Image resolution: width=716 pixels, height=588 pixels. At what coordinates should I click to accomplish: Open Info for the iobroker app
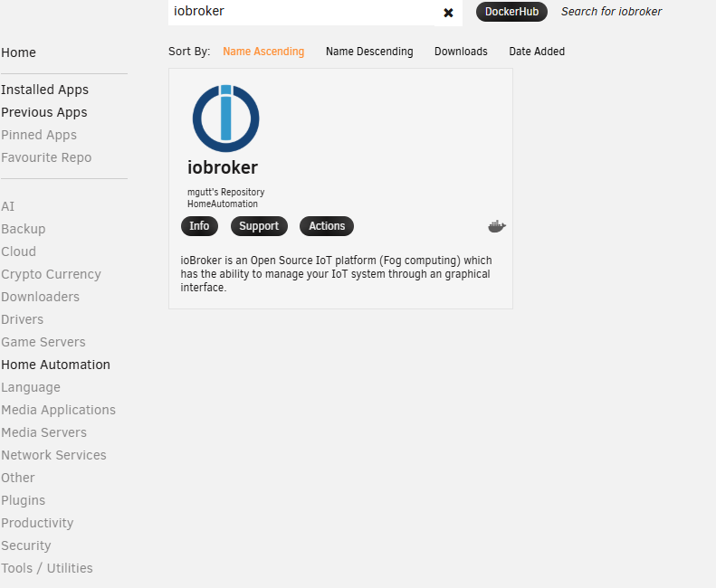coord(199,226)
